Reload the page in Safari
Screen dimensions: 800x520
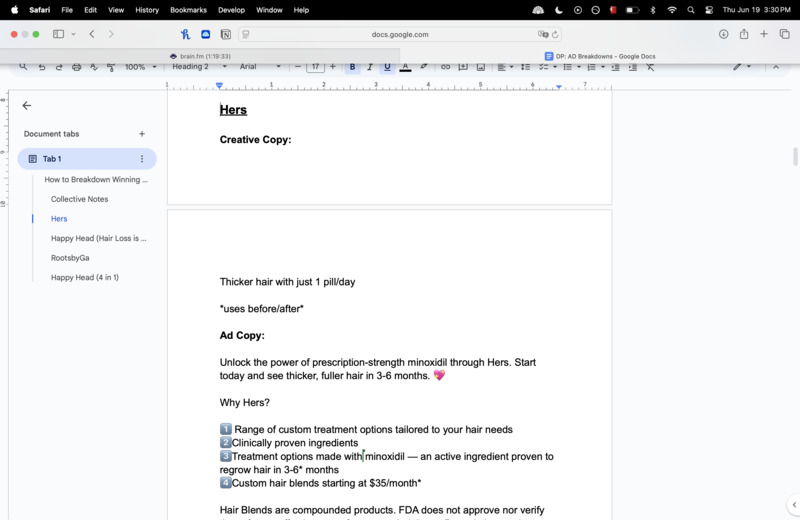point(555,34)
